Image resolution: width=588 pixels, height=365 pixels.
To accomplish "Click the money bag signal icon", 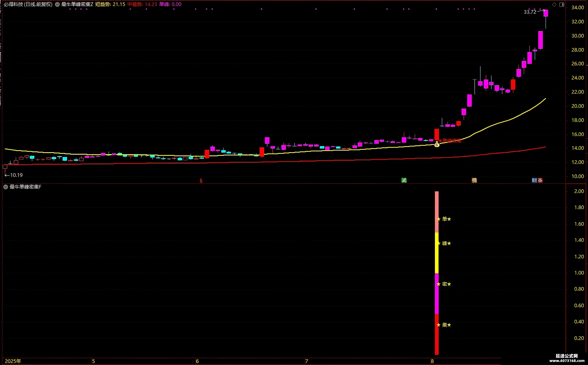I will pyautogui.click(x=437, y=144).
